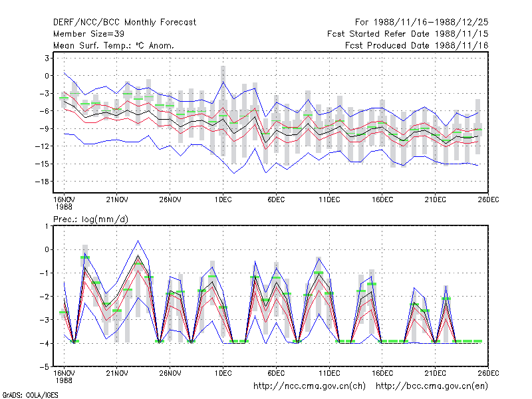
Task: Click the GrADS: COLA/IGES credit text
Action: click(30, 395)
